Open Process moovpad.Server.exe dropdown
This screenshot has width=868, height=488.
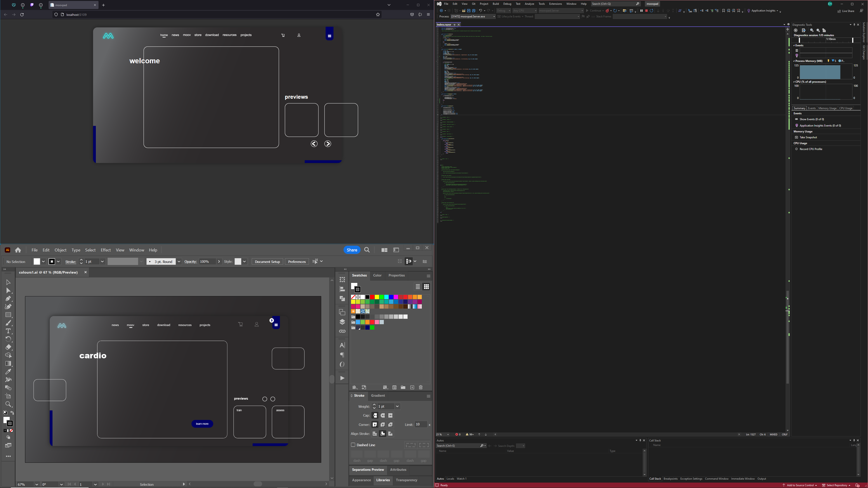(494, 16)
